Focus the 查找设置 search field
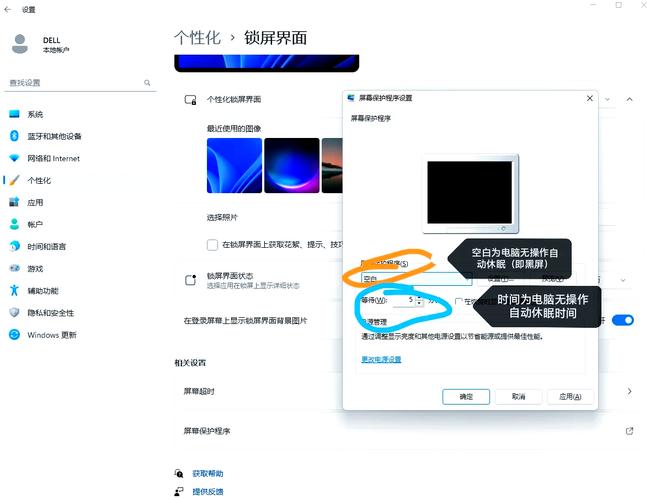Image resolution: width=655 pixels, height=500 pixels. pos(80,83)
